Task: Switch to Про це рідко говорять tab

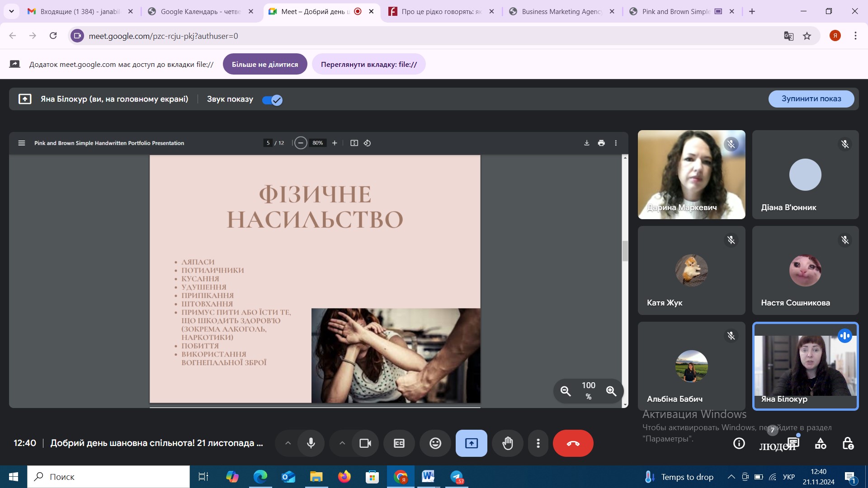Action: [x=441, y=11]
